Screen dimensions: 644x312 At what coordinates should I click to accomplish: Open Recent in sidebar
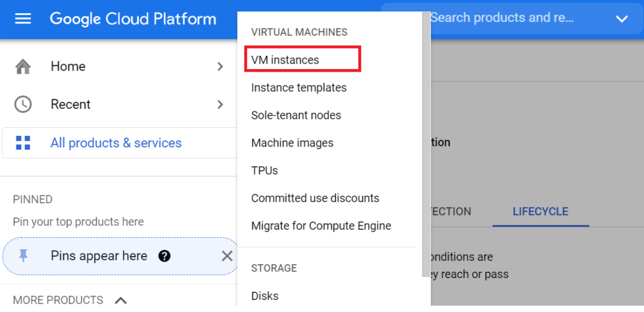[x=70, y=104]
